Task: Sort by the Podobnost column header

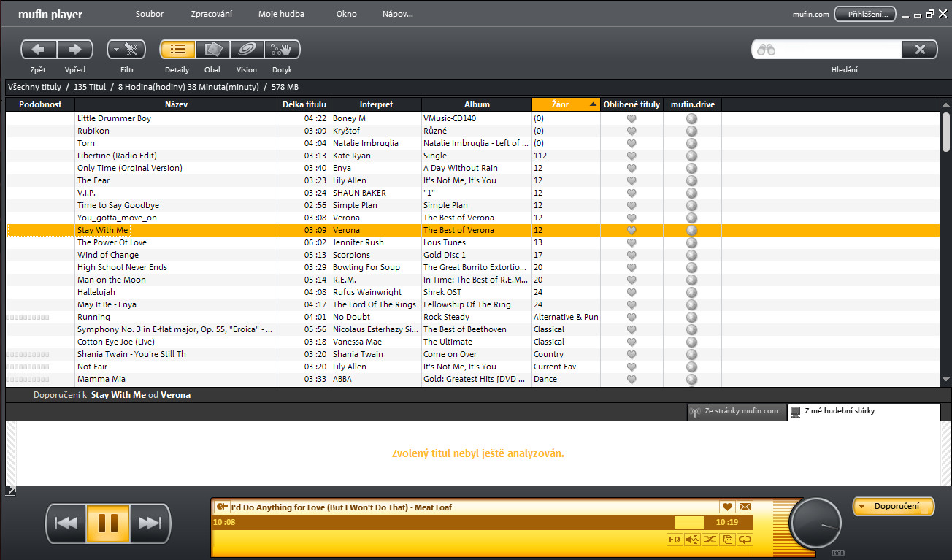Action: pyautogui.click(x=40, y=104)
